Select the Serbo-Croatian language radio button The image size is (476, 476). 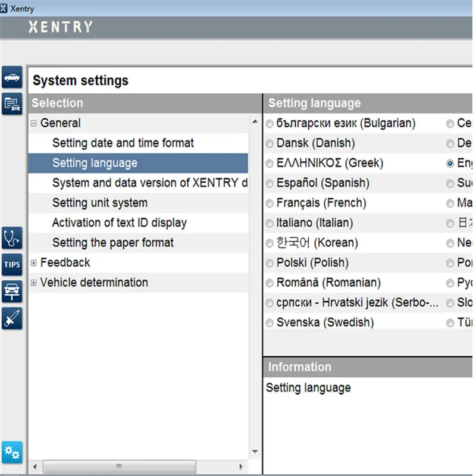(x=270, y=303)
